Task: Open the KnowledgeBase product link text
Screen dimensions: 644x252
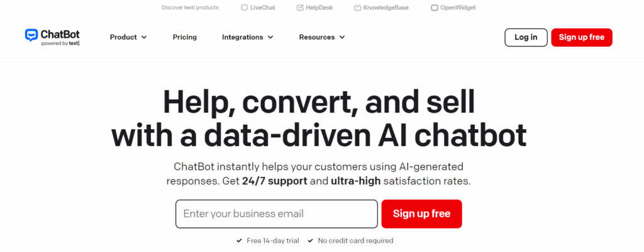Action: [x=386, y=8]
